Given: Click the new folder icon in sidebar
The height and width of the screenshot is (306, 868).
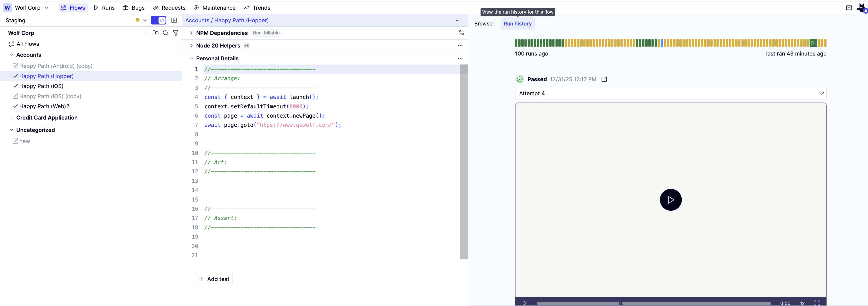Looking at the screenshot, I should [155, 33].
